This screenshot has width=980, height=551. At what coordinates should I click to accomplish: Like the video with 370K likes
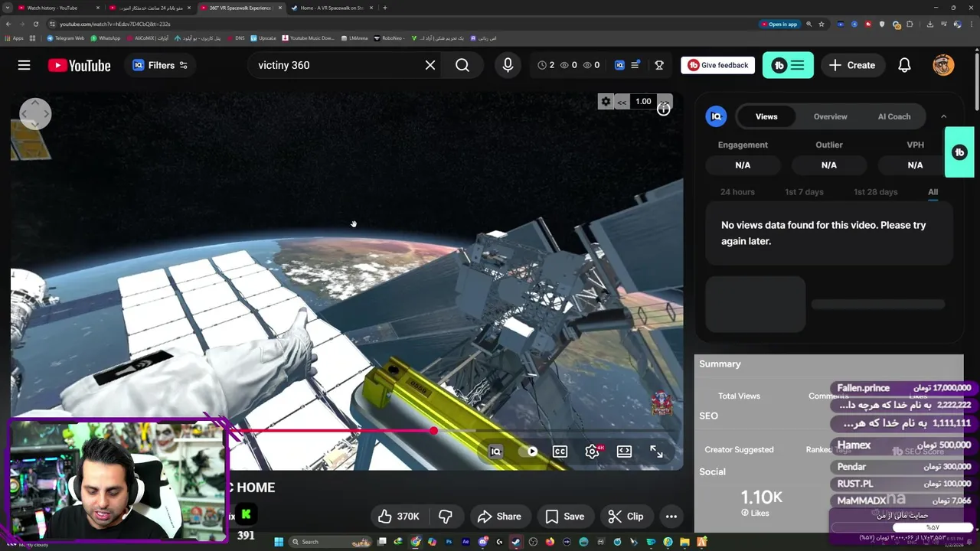[x=398, y=517]
